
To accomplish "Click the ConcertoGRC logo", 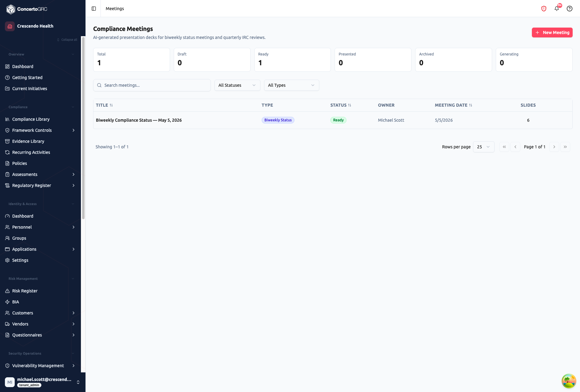I will tap(27, 9).
